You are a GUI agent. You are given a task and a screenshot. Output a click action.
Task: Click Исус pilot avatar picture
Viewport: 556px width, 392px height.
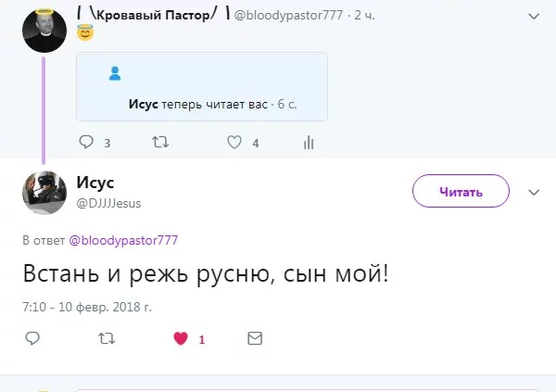coord(44,191)
